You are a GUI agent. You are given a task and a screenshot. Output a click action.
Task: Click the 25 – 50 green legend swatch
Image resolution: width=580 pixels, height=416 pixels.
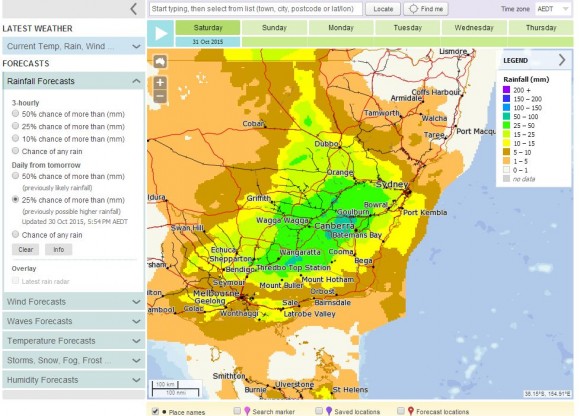(x=506, y=125)
